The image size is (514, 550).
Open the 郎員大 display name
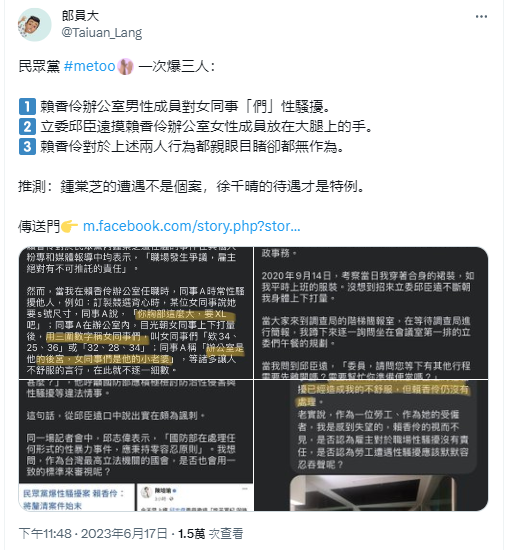point(80,15)
